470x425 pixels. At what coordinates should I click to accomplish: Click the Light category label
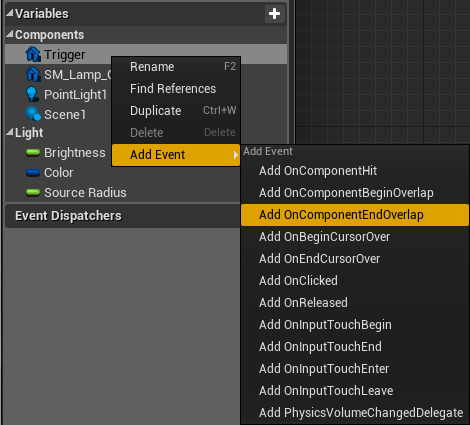(x=29, y=133)
